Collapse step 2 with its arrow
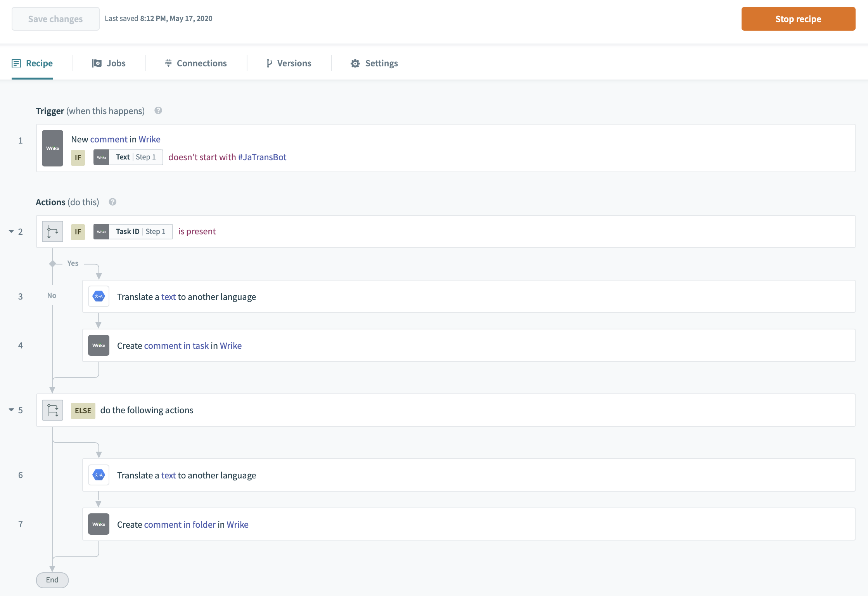The image size is (868, 596). 11,231
